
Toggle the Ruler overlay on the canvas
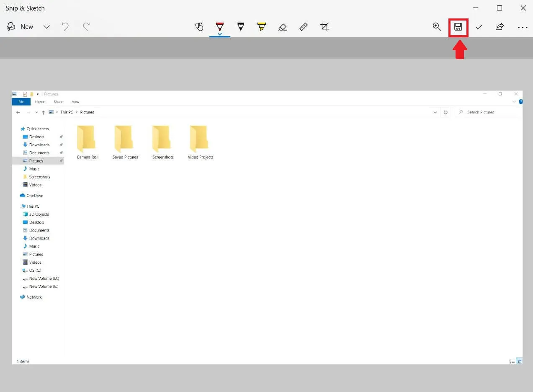(304, 26)
